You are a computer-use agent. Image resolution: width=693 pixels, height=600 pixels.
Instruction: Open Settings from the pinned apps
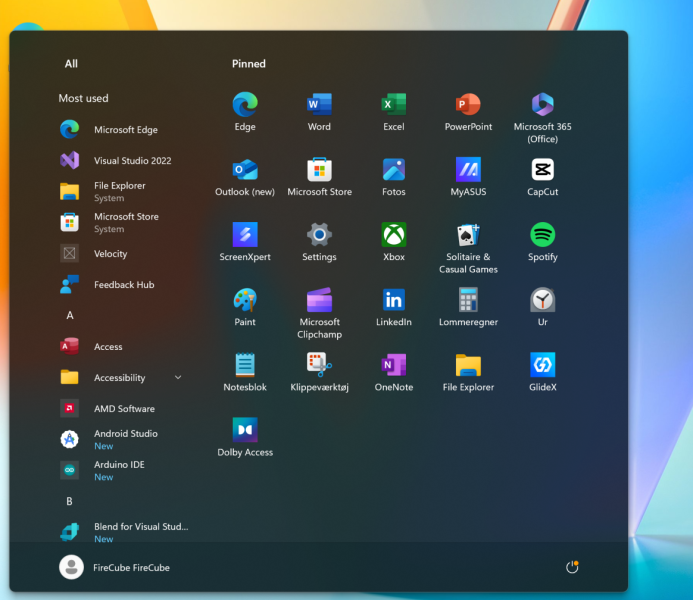319,242
